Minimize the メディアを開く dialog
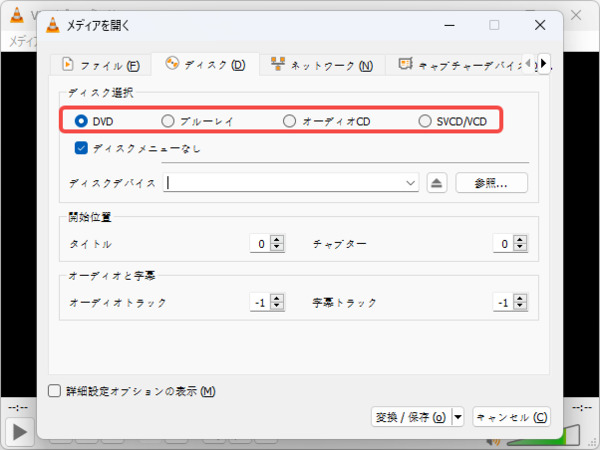 click(x=450, y=25)
